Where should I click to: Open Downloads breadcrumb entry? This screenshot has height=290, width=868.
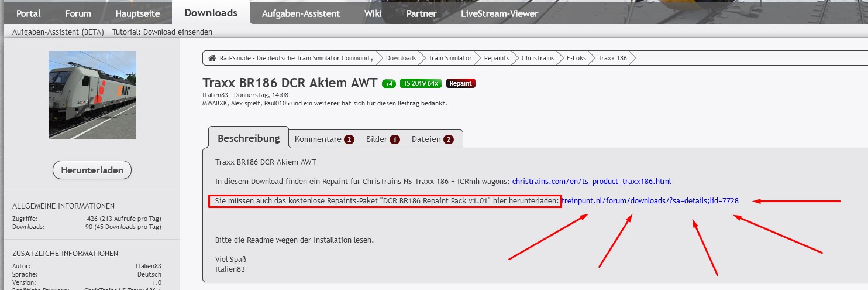(x=401, y=58)
